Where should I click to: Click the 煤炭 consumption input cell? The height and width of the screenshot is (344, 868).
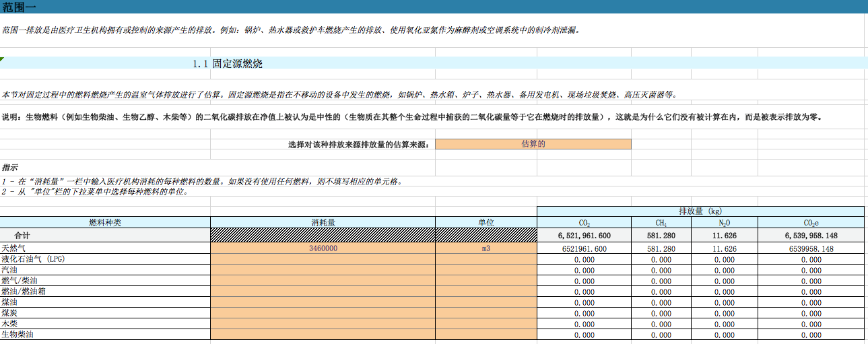coord(323,313)
